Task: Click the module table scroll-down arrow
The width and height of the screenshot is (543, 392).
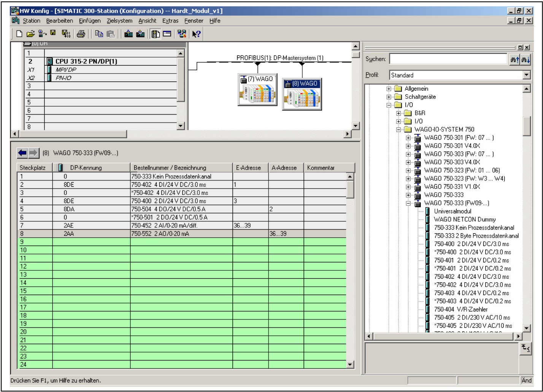Action: tap(351, 365)
